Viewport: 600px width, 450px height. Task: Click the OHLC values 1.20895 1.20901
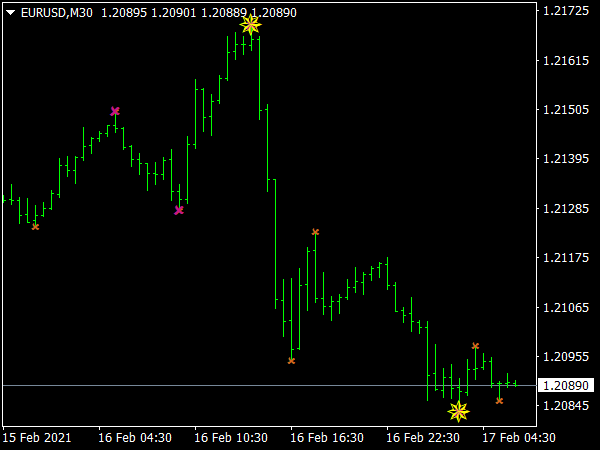click(149, 13)
